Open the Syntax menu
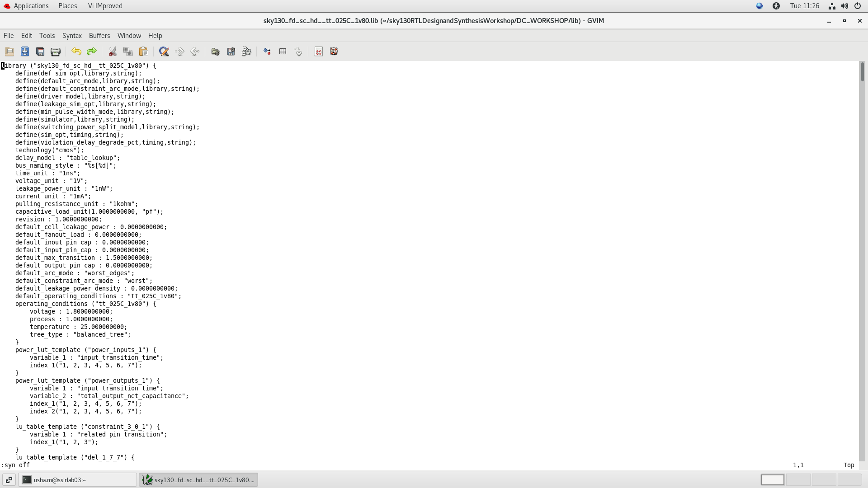 72,36
